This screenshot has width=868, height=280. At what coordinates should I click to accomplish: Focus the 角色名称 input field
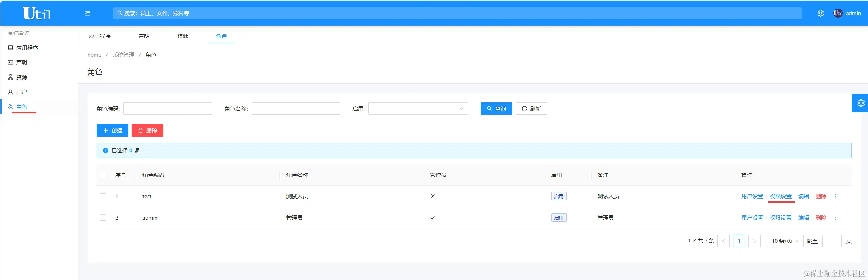click(x=296, y=109)
